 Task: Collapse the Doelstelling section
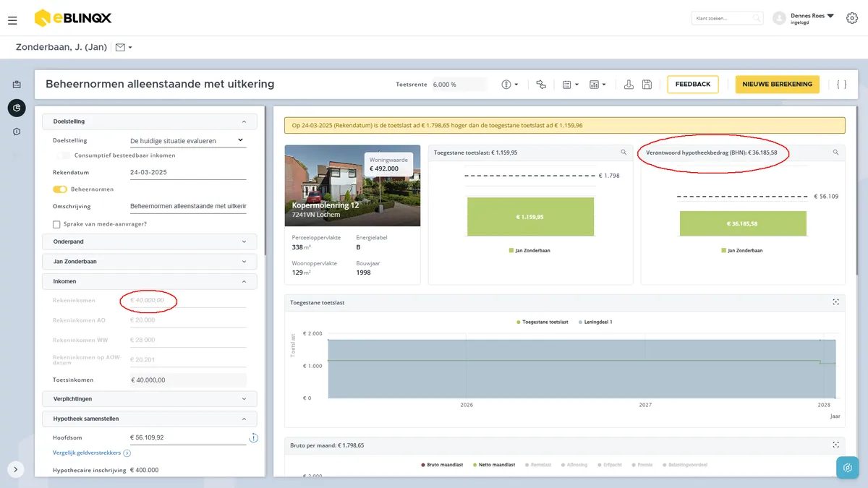pyautogui.click(x=150, y=121)
